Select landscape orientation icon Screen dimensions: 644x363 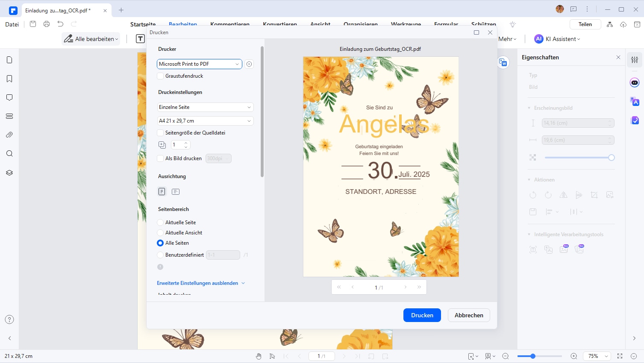tap(176, 192)
